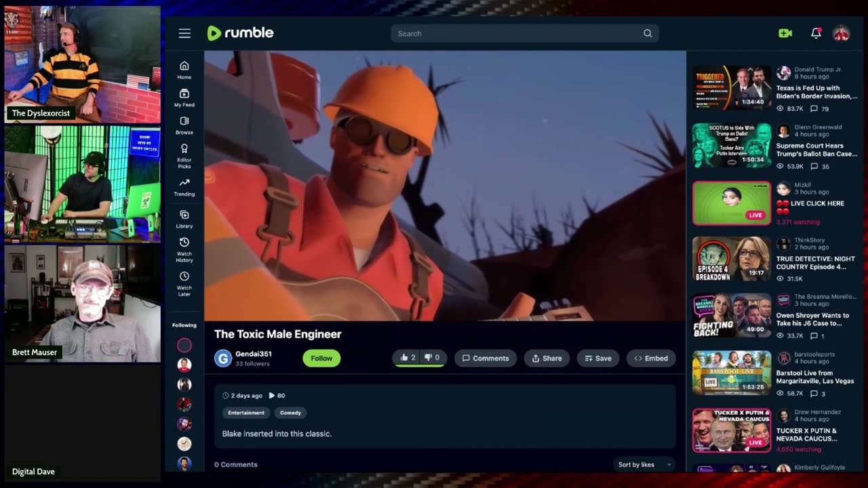Click the Gendai351 channel avatar
Image resolution: width=868 pixels, height=488 pixels.
(223, 359)
